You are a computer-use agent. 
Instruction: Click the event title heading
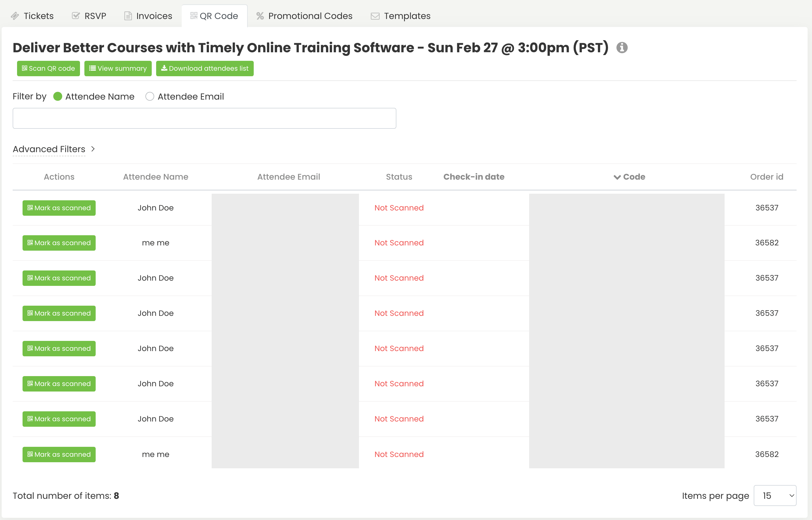click(310, 48)
